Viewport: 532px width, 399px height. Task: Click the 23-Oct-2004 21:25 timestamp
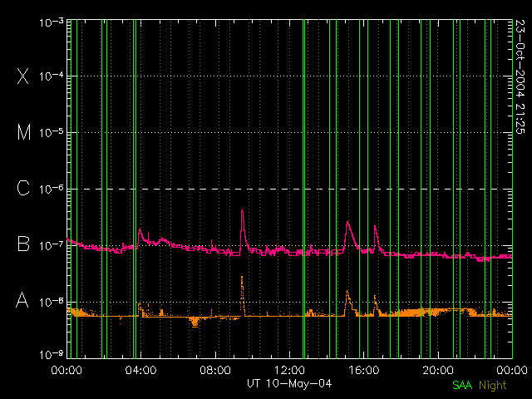click(520, 77)
